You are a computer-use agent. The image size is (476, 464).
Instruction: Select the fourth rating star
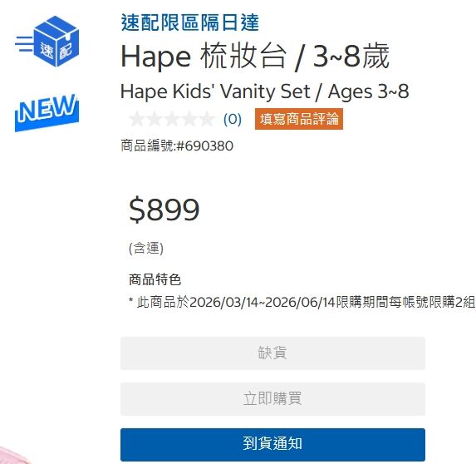pyautogui.click(x=189, y=119)
